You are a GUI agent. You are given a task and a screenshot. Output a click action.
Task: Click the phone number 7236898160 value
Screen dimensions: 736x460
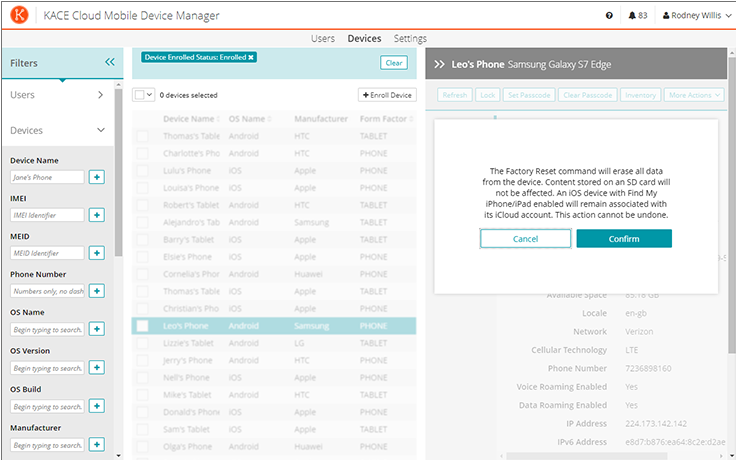point(648,368)
